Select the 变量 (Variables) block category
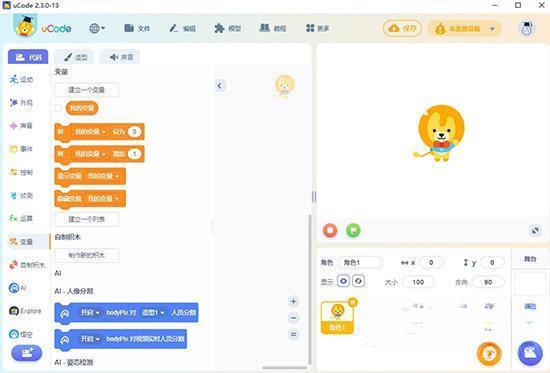This screenshot has width=550, height=373. [x=29, y=242]
